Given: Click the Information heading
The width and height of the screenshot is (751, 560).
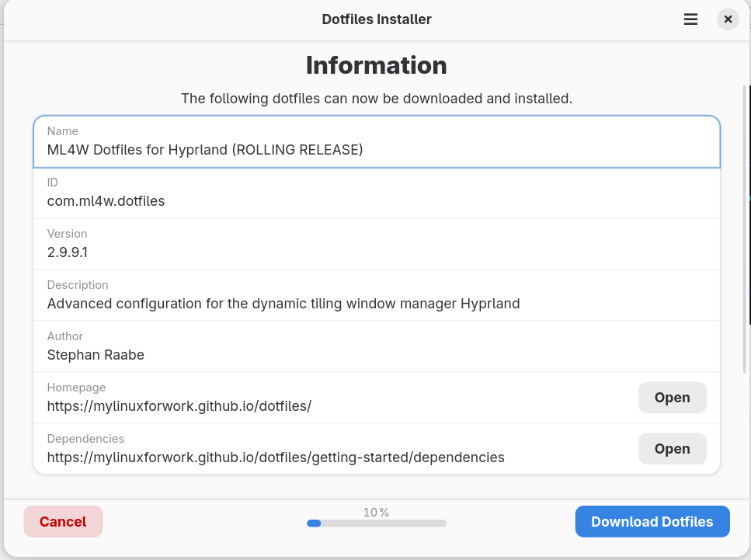Looking at the screenshot, I should coord(376,65).
